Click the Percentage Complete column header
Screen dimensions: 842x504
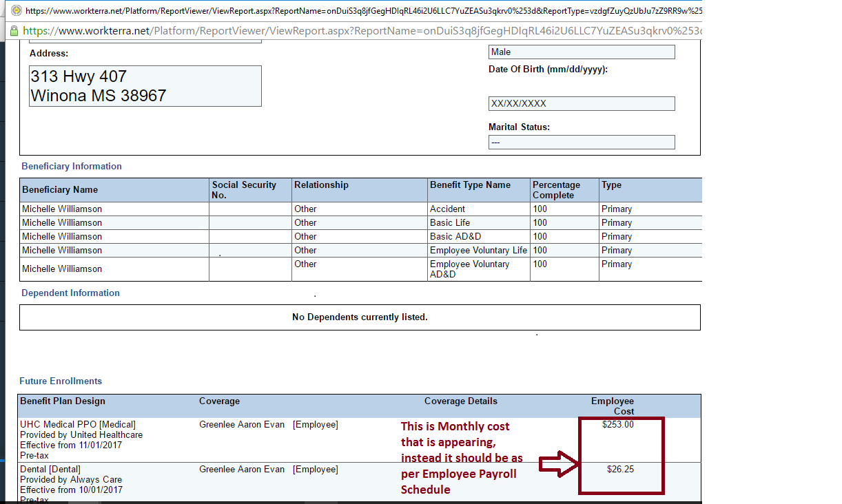point(556,190)
